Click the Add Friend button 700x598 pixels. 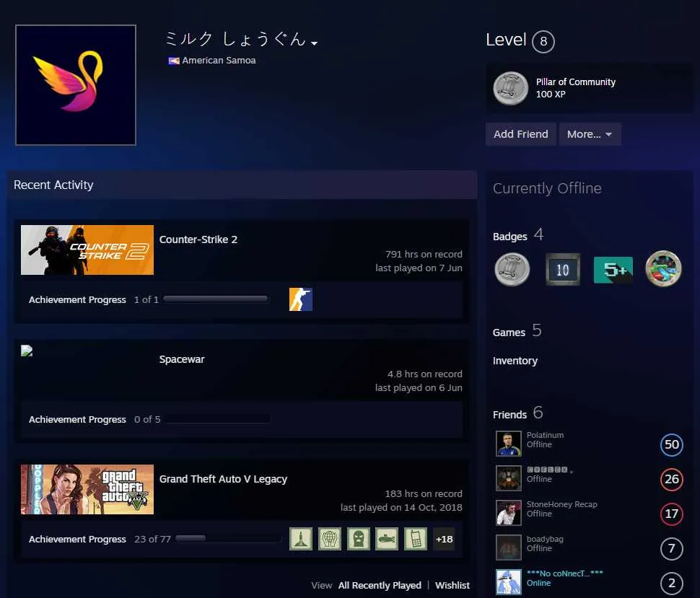(x=520, y=134)
